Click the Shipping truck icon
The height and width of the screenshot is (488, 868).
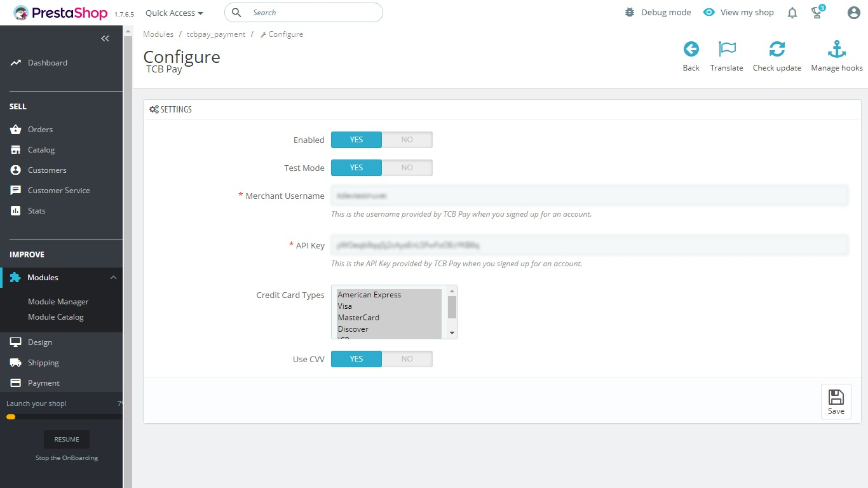[16, 363]
